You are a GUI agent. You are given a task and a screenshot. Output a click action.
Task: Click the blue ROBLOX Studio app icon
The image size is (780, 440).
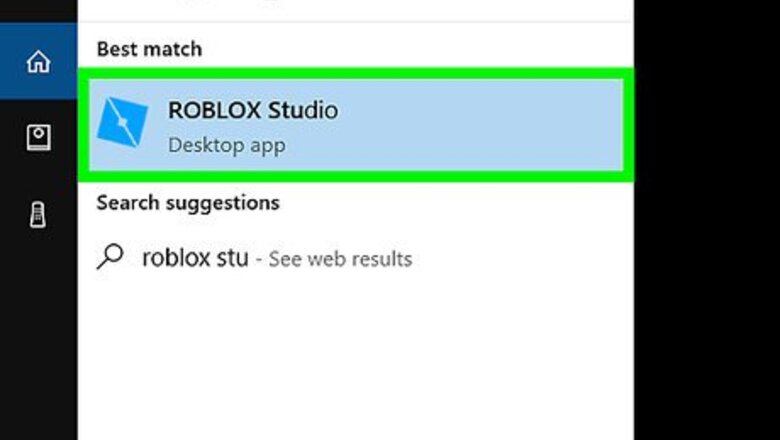click(x=122, y=125)
